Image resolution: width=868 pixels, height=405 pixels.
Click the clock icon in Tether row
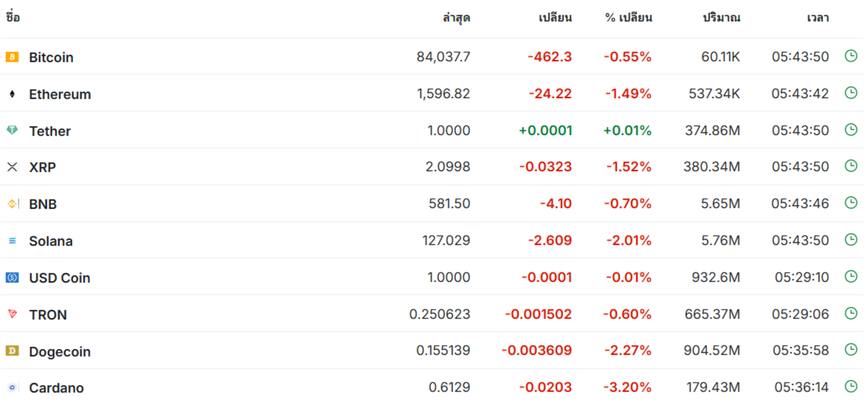pyautogui.click(x=850, y=130)
